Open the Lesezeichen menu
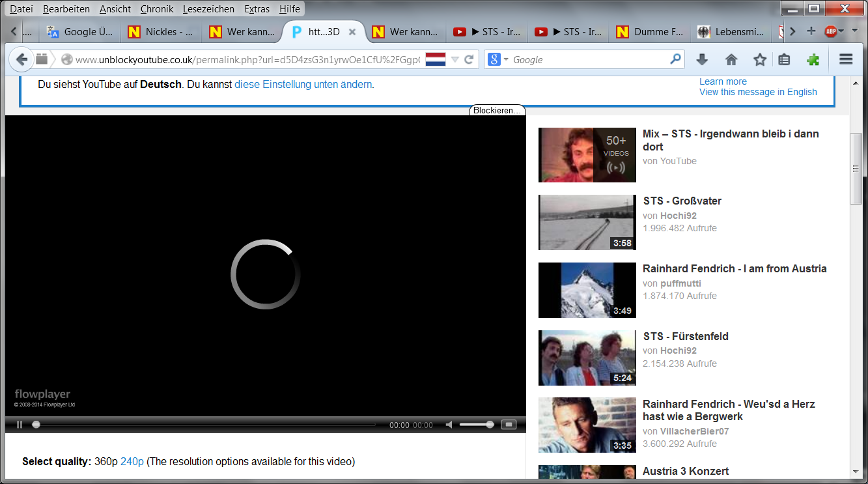The image size is (868, 484). pyautogui.click(x=208, y=9)
